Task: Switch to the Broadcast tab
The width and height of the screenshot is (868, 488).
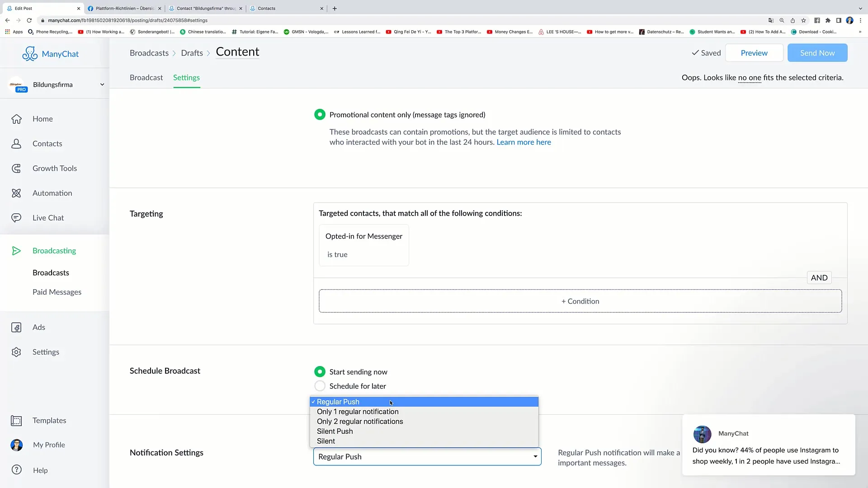Action: (x=146, y=77)
